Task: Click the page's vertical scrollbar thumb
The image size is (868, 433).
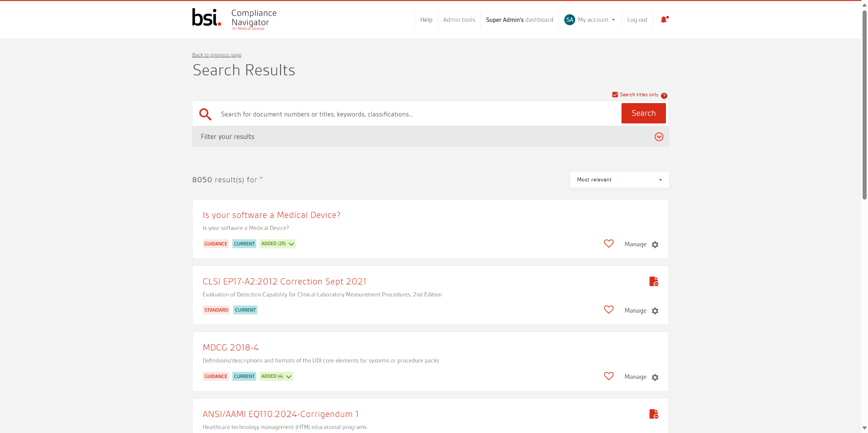Action: coord(864,105)
